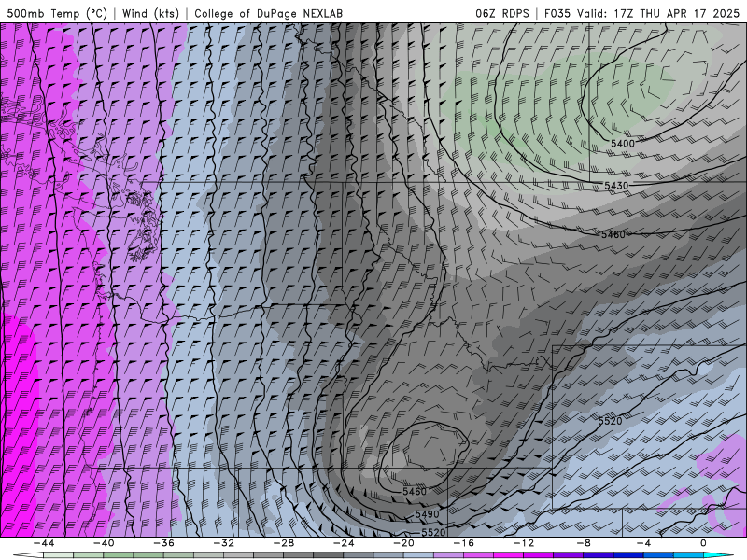
Task: Click the 5520 label over the blue area
Action: point(611,421)
